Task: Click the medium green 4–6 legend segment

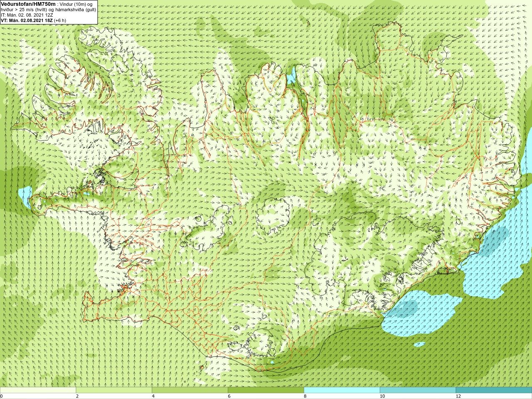Action: (x=190, y=390)
